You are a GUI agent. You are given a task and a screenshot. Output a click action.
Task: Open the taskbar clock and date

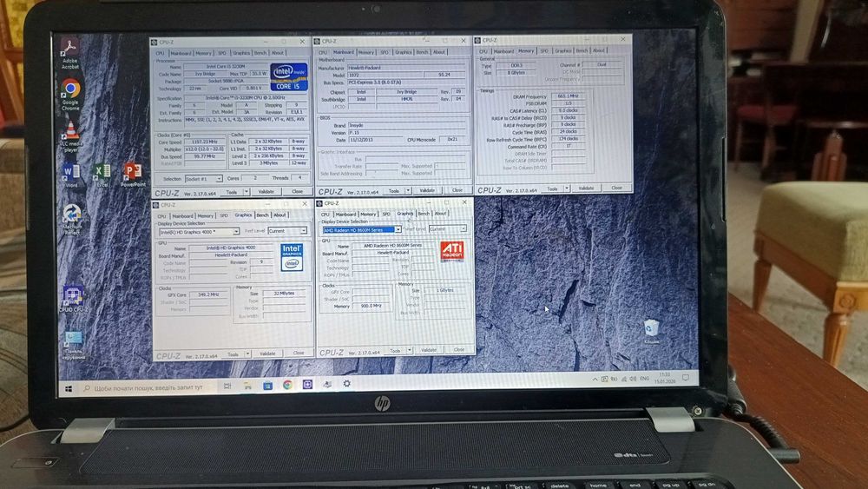(x=663, y=378)
